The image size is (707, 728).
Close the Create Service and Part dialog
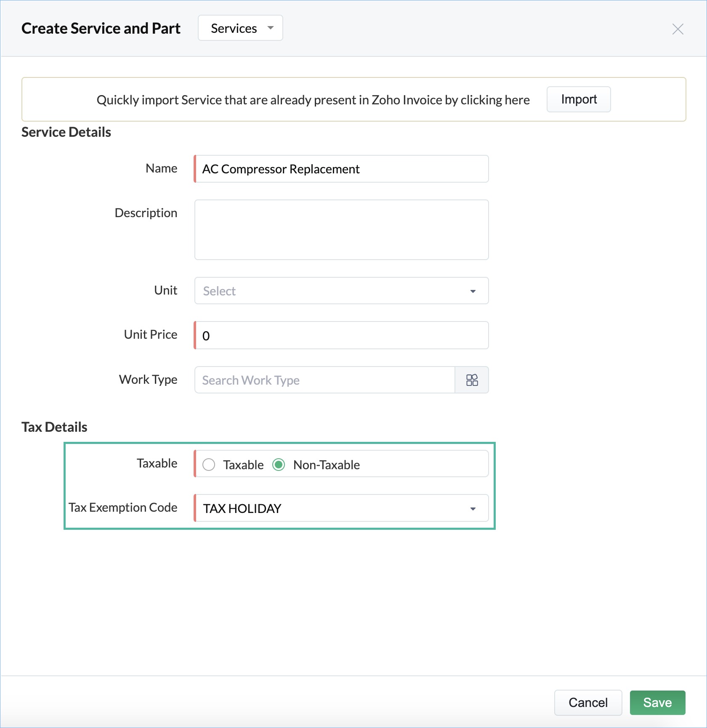[x=678, y=29]
